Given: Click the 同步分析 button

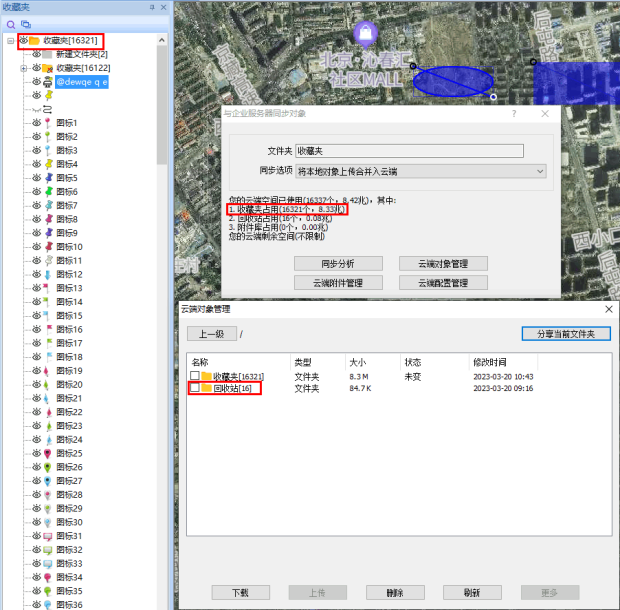Looking at the screenshot, I should 337,264.
